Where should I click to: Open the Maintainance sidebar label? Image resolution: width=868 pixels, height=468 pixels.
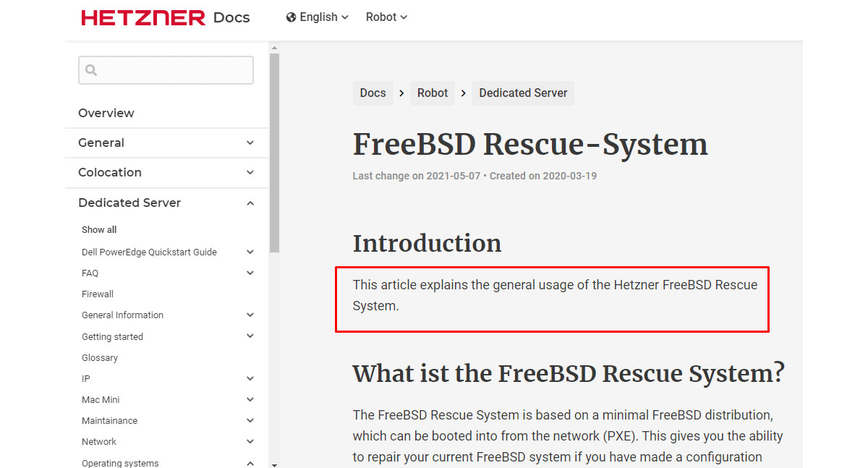(x=109, y=421)
